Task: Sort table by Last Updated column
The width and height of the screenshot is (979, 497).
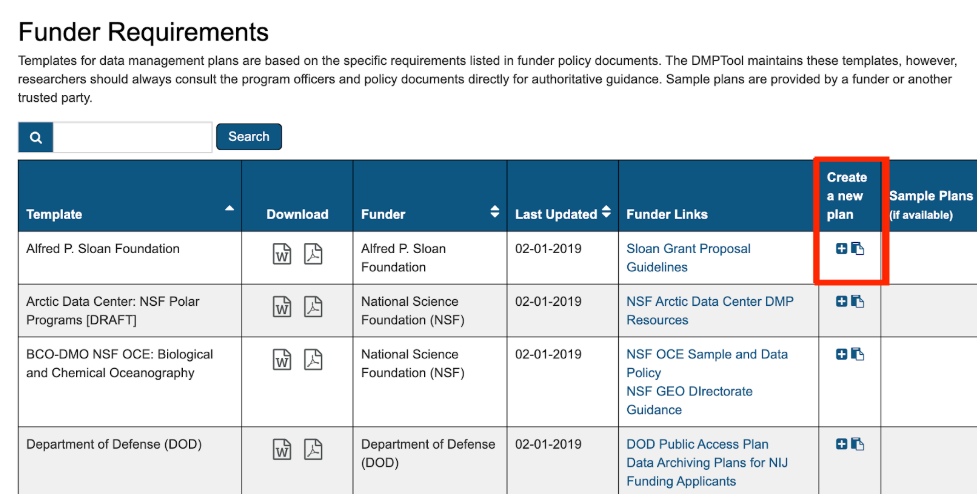Action: (606, 212)
